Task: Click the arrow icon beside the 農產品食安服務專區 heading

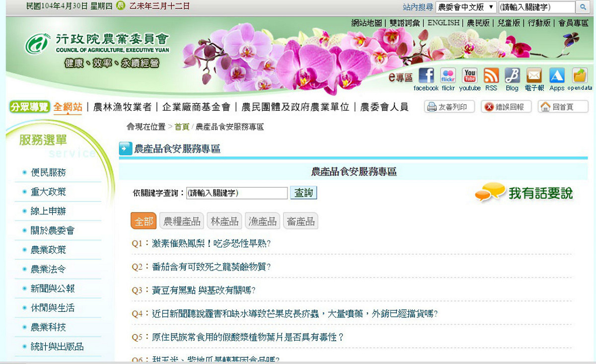Action: [125, 148]
